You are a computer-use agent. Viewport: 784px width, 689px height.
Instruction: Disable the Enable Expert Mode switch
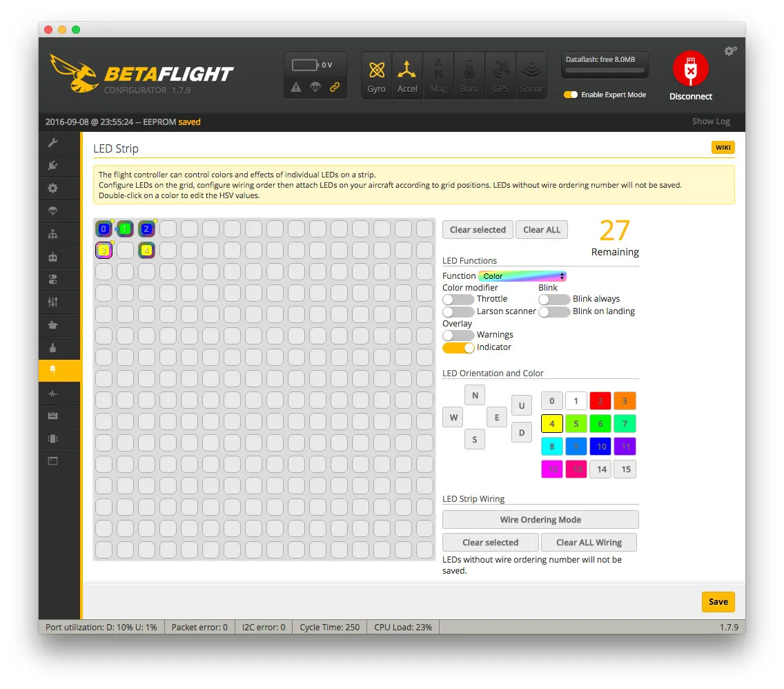(571, 95)
